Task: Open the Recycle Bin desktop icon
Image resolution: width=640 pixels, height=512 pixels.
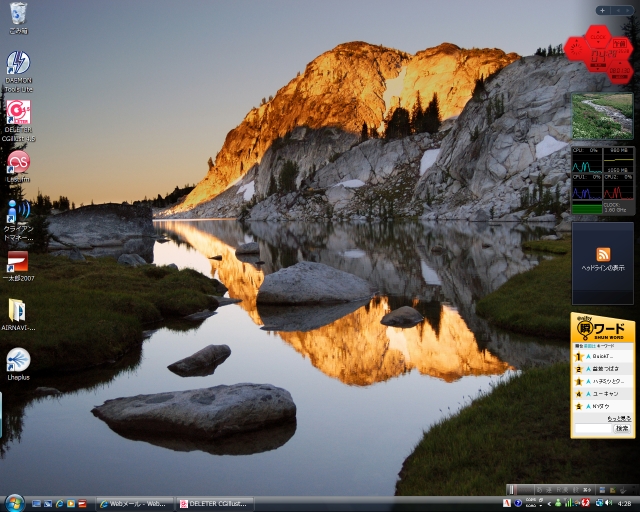Action: (x=18, y=14)
